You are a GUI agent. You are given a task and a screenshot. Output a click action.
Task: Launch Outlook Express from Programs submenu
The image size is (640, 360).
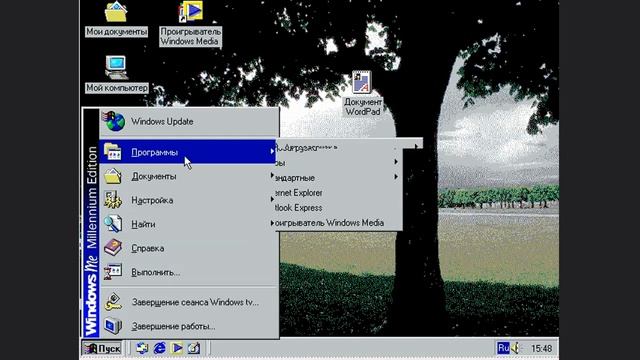click(x=339, y=208)
